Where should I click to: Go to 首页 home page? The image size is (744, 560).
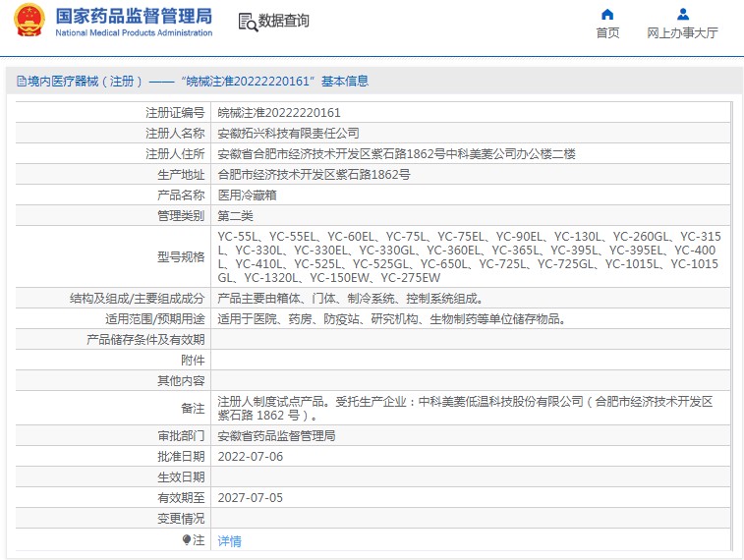point(607,32)
